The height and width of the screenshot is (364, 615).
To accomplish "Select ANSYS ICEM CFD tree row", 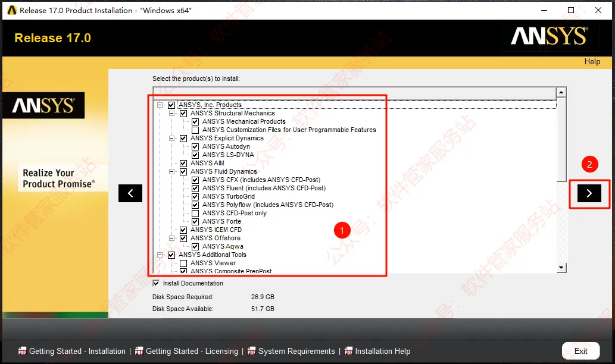I will [x=216, y=230].
